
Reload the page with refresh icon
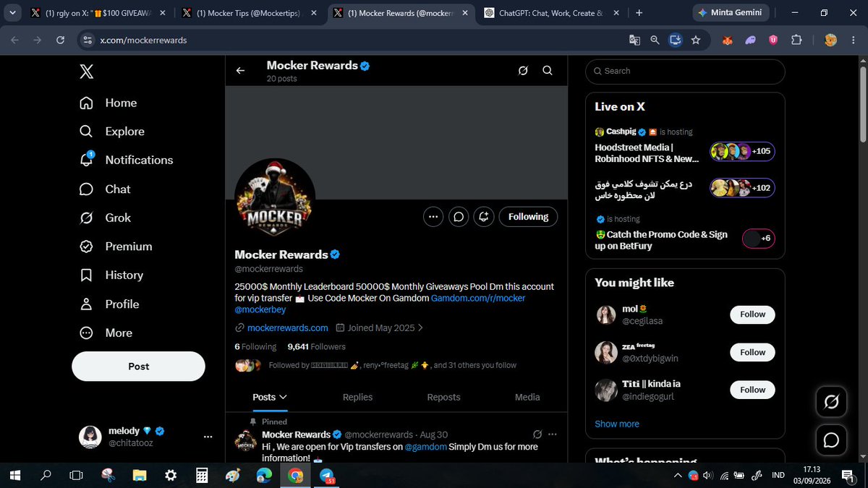(60, 40)
